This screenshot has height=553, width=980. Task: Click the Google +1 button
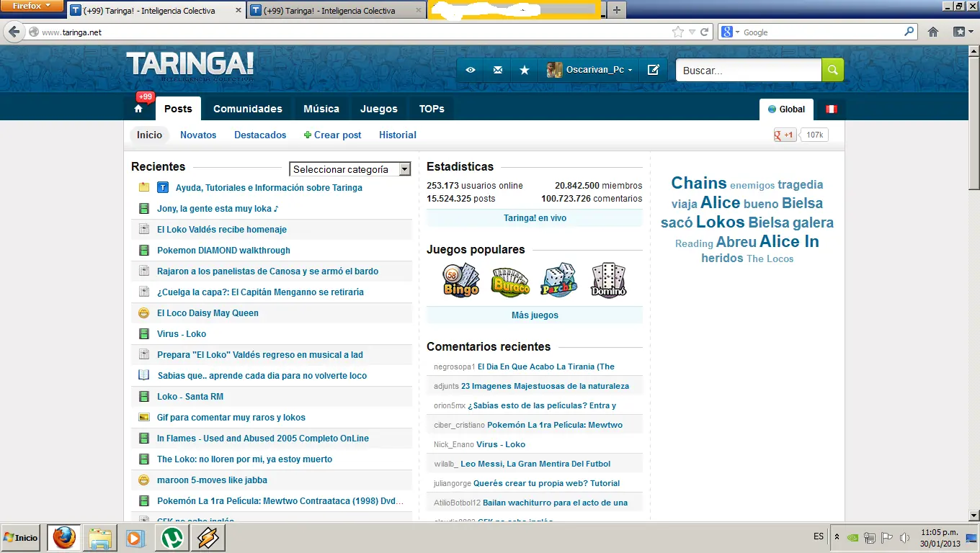(785, 135)
